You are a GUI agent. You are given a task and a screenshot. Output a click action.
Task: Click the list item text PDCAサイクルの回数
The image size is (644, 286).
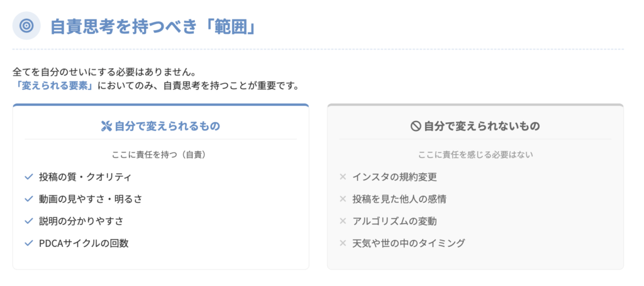[84, 243]
